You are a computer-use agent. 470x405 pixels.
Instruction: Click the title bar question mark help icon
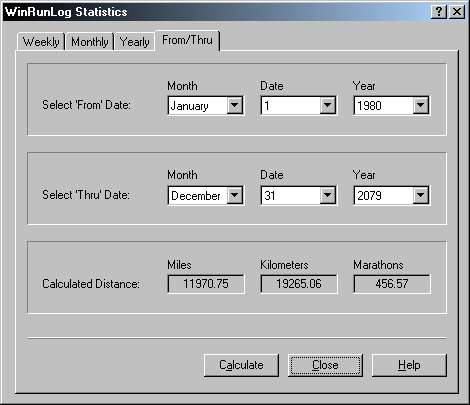click(439, 12)
